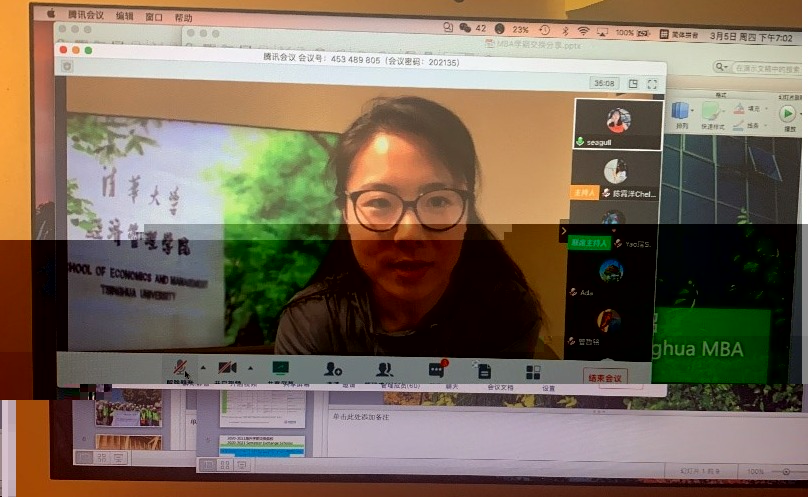
Task: Open 快速样式 quick styles in PowerPoint
Action: pyautogui.click(x=712, y=115)
